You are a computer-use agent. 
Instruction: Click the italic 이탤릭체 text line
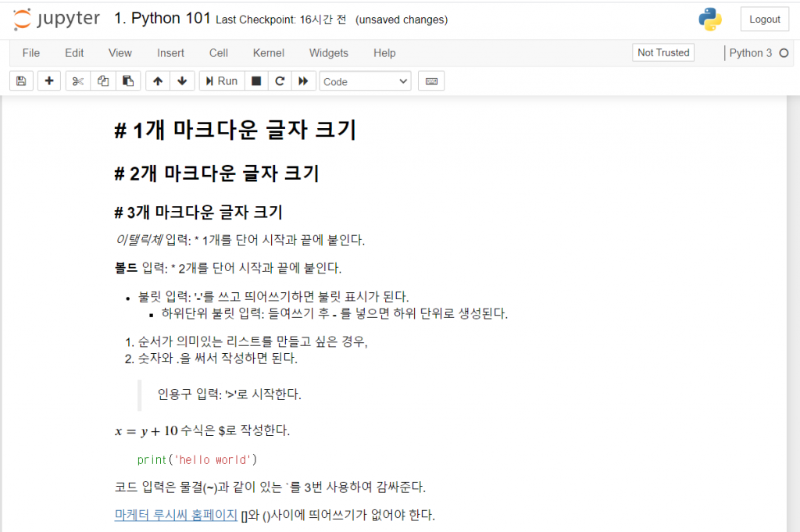pyautogui.click(x=240, y=240)
